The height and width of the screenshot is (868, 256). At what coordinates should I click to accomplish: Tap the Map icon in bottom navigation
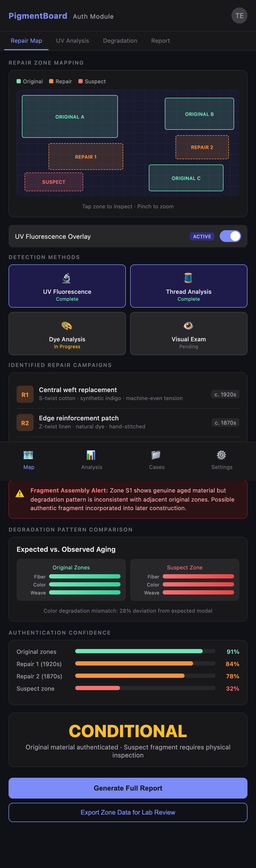[29, 455]
